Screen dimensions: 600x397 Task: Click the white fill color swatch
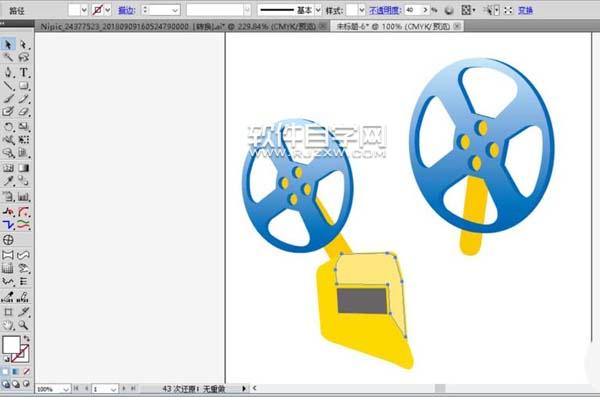(x=11, y=345)
